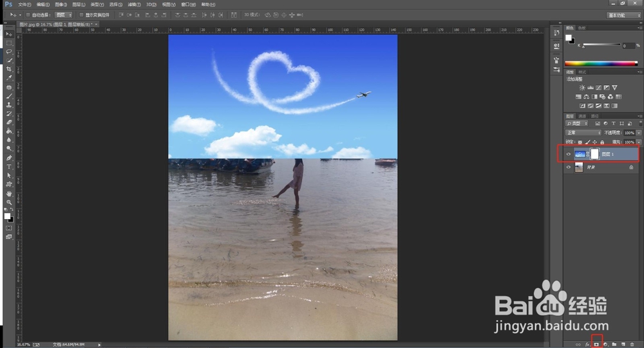Add Brightness/Contrast adjustment (sun icon)

(x=582, y=88)
